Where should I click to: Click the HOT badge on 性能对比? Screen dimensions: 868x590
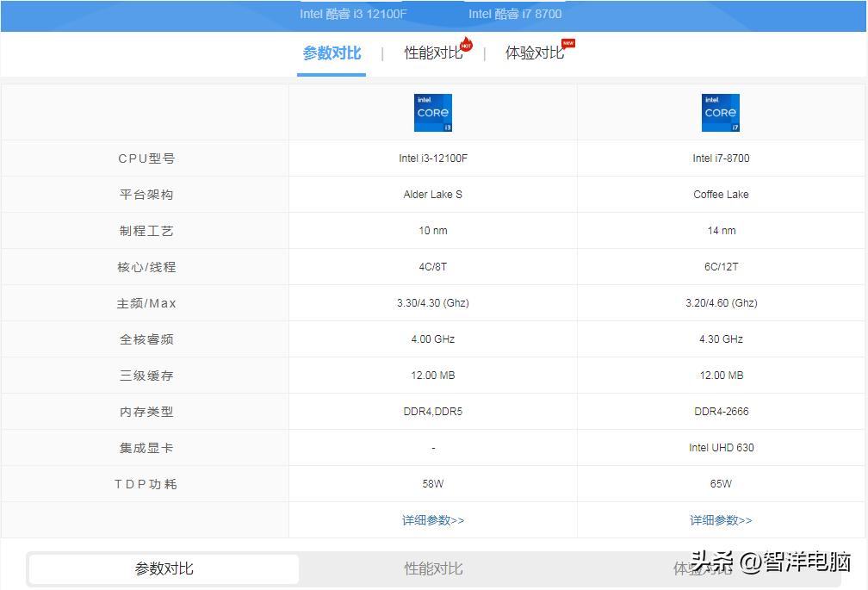[466, 44]
